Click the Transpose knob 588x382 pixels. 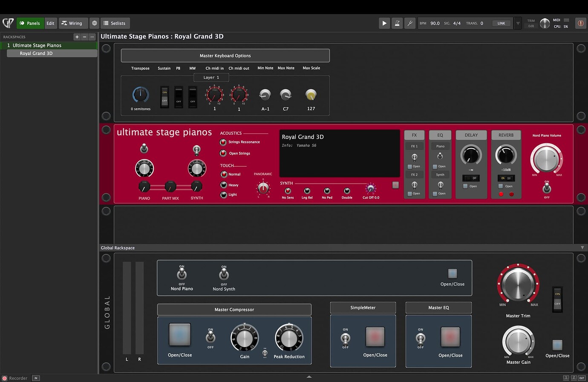coord(141,95)
